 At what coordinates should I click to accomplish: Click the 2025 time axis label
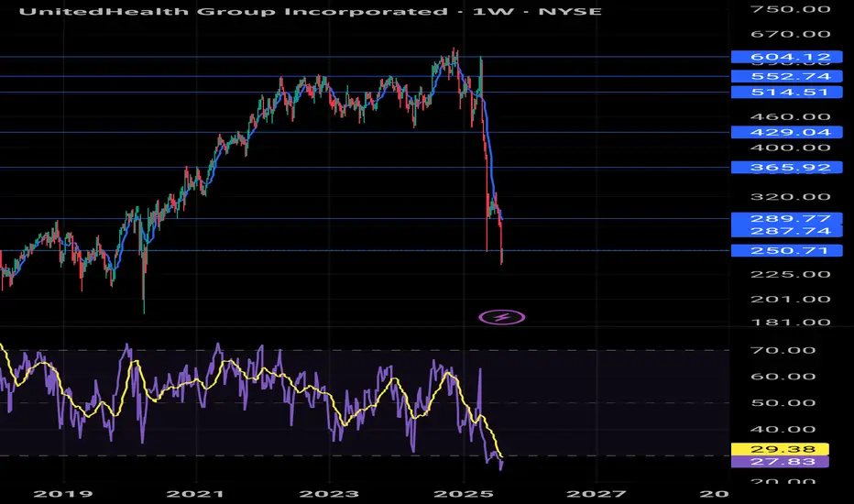coord(463,494)
